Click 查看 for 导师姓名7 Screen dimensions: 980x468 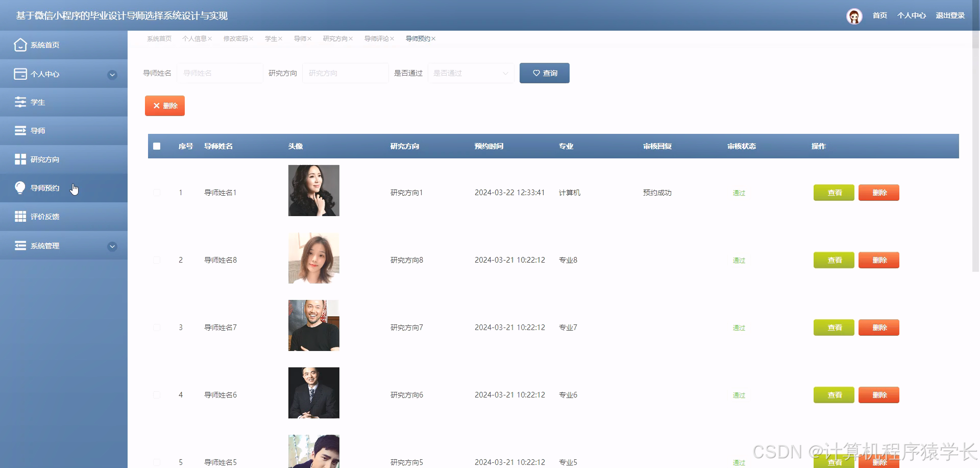pos(834,327)
